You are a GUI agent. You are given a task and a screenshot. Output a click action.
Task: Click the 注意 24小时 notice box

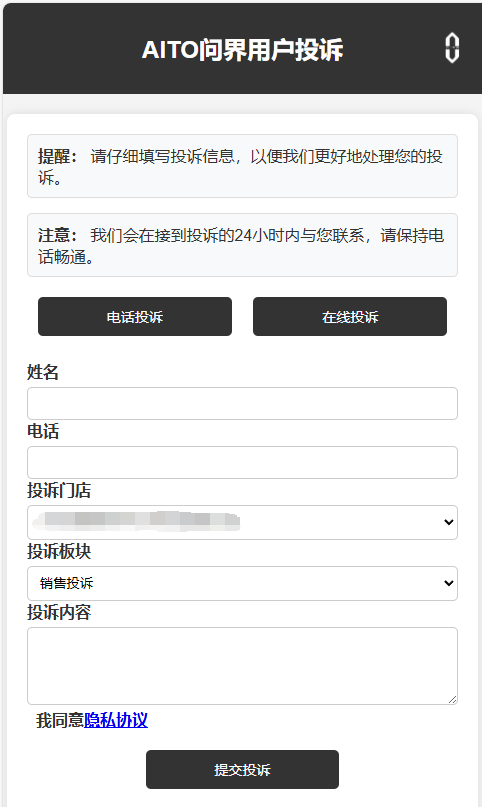click(242, 245)
